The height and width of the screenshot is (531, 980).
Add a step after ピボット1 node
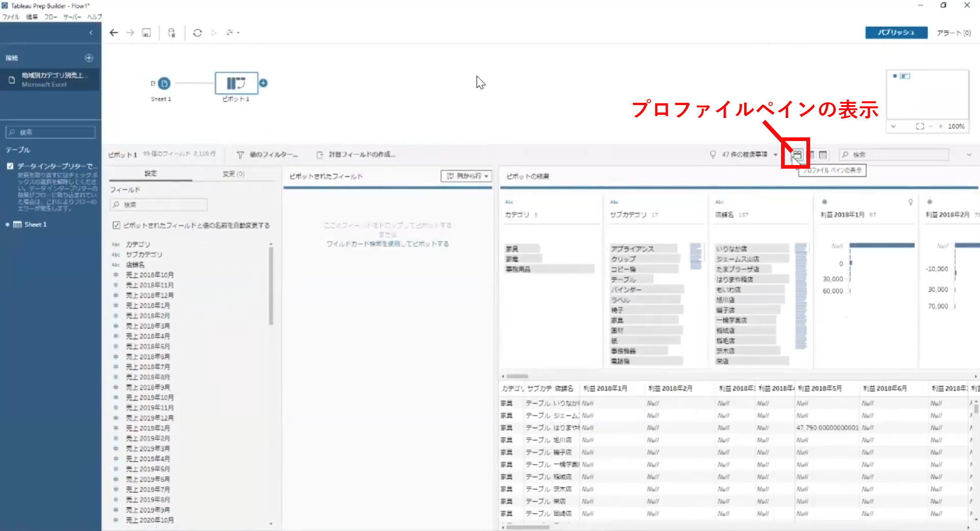tap(263, 83)
